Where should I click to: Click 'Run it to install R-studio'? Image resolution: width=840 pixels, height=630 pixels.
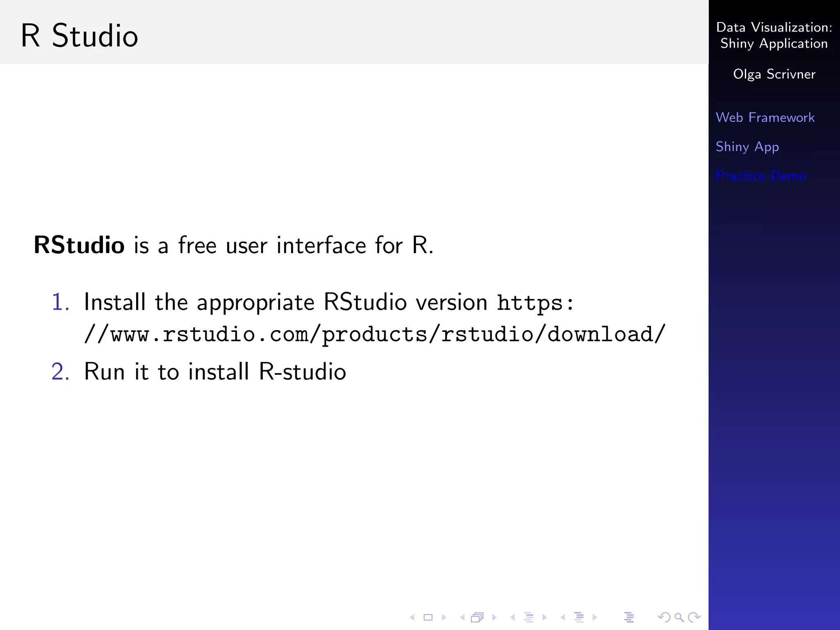point(215,372)
